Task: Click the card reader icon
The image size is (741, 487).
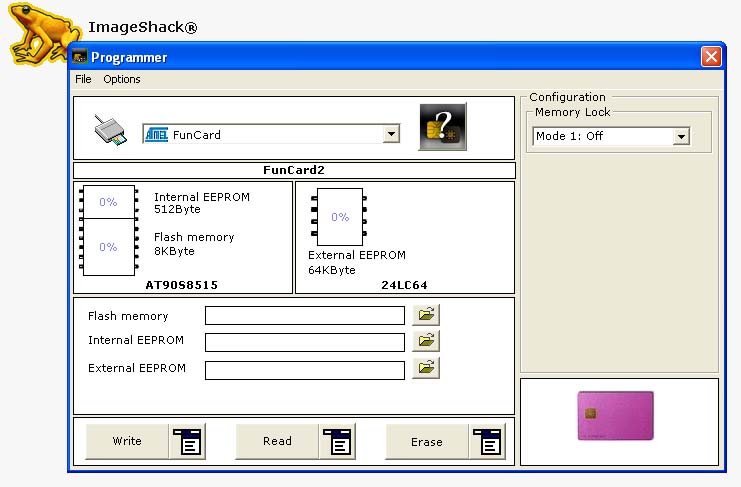Action: click(111, 130)
